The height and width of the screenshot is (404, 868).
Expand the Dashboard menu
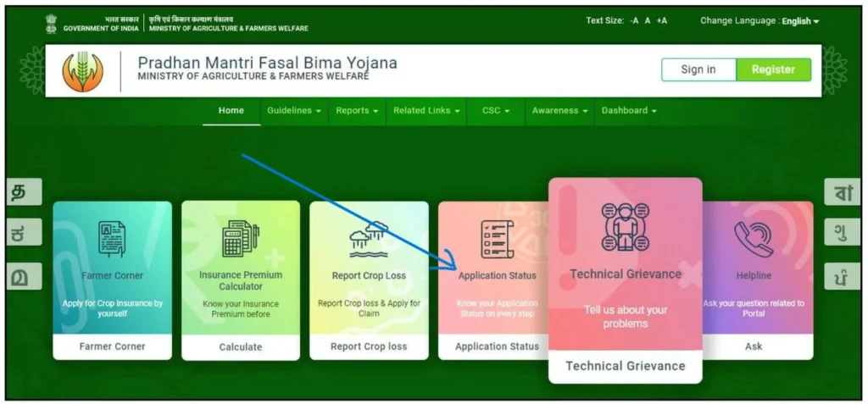click(629, 111)
